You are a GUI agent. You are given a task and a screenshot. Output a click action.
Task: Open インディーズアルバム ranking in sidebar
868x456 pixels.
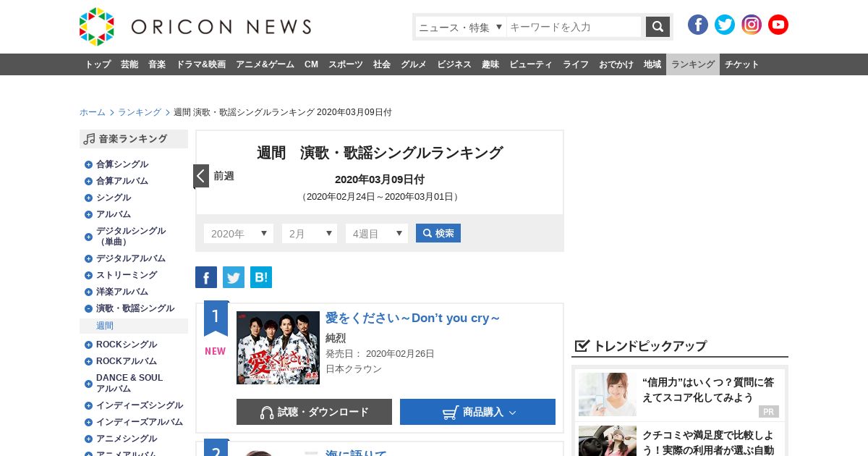[x=140, y=422]
